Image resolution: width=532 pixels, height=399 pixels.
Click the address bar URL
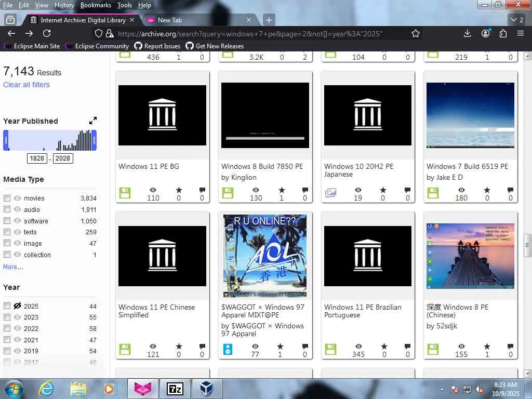tap(250, 34)
